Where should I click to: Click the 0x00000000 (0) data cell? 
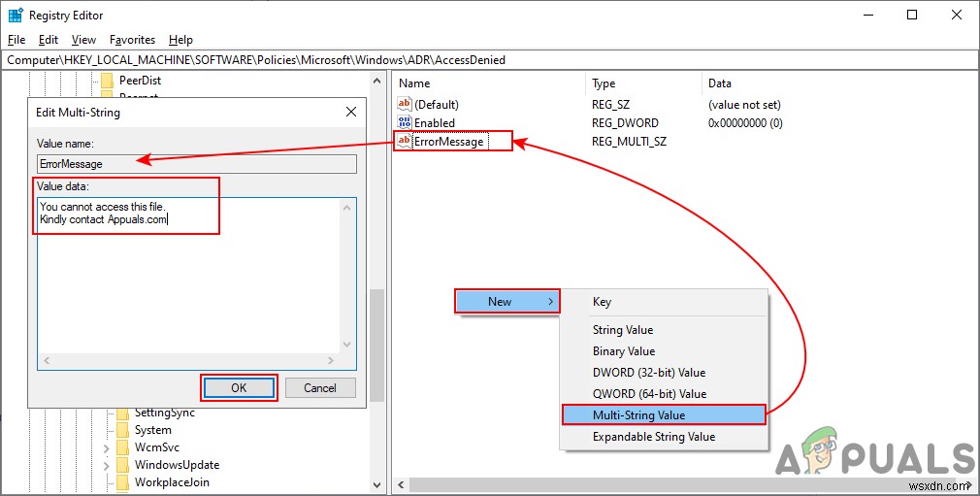coord(745,122)
